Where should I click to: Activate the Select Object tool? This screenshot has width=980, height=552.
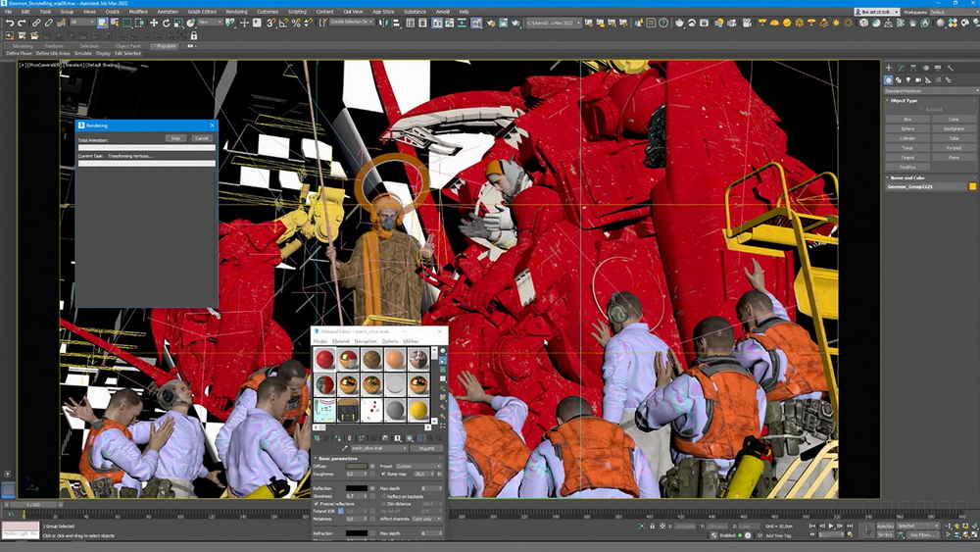coord(103,23)
